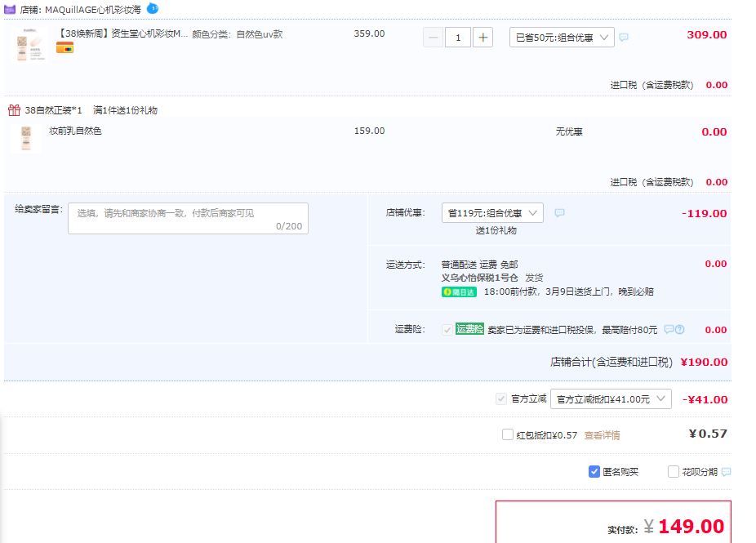
Task: Uncheck the 匿名购买 checkbox
Action: [x=594, y=472]
